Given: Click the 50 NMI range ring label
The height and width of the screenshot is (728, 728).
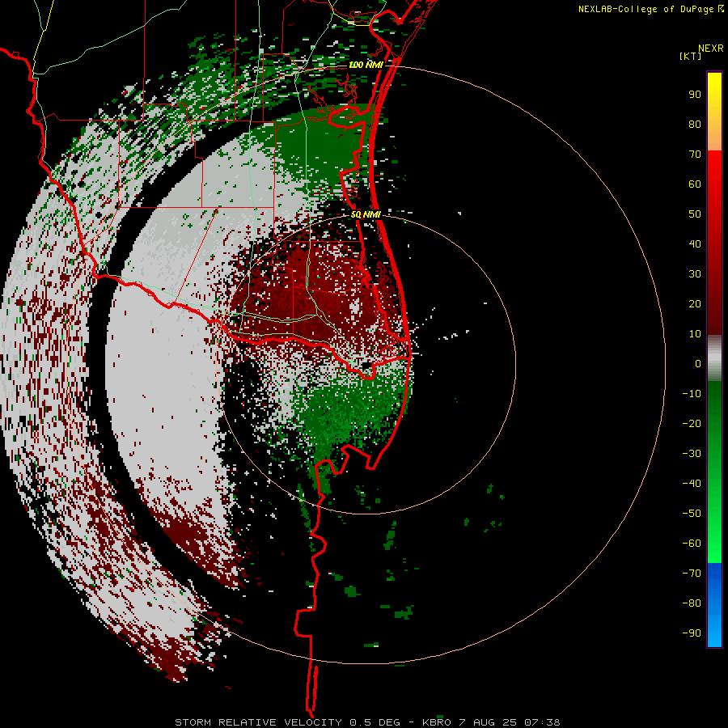Looking at the screenshot, I should click(366, 214).
